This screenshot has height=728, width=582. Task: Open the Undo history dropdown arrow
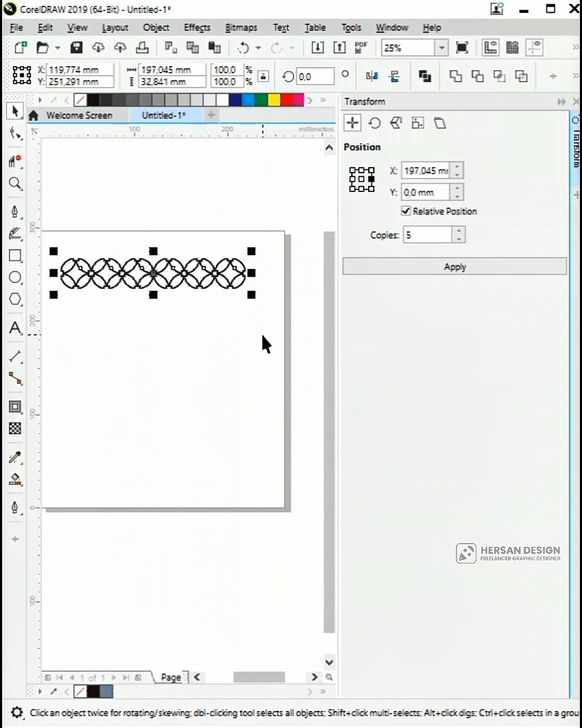[x=258, y=48]
